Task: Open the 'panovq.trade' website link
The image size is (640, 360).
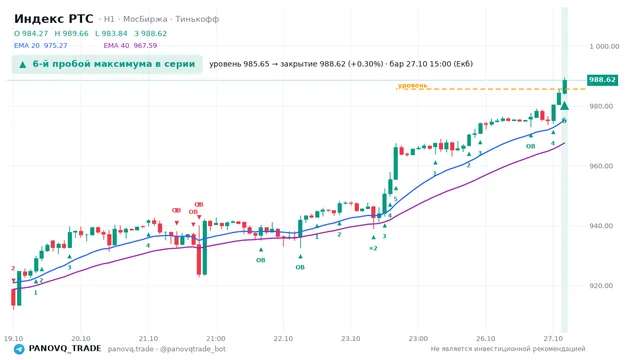Action: [131, 349]
